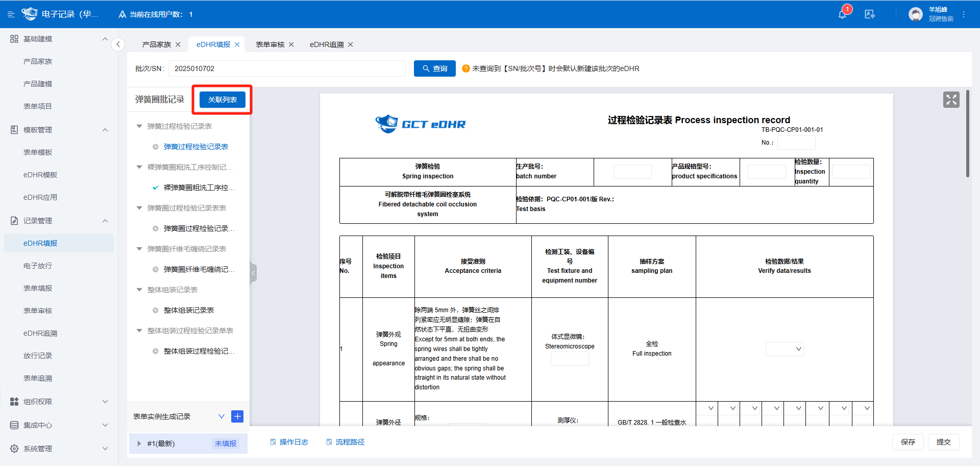
Task: Go to 电子放行 in sidebar
Action: (38, 266)
